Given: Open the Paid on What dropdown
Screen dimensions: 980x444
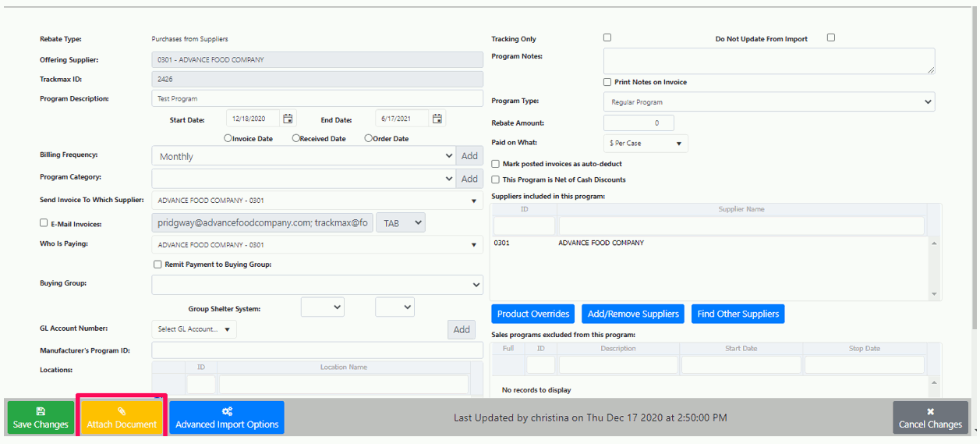Looking at the screenshot, I should tap(646, 144).
